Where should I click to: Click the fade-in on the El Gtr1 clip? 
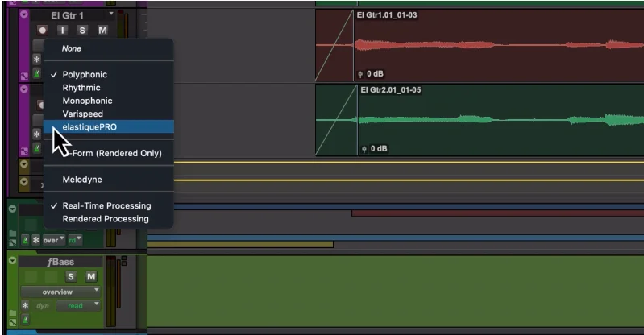pos(334,45)
